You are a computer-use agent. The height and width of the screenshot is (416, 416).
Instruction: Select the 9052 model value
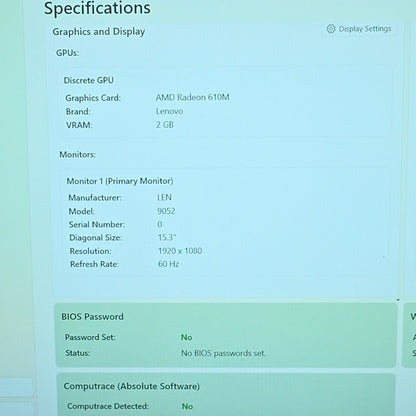[166, 211]
